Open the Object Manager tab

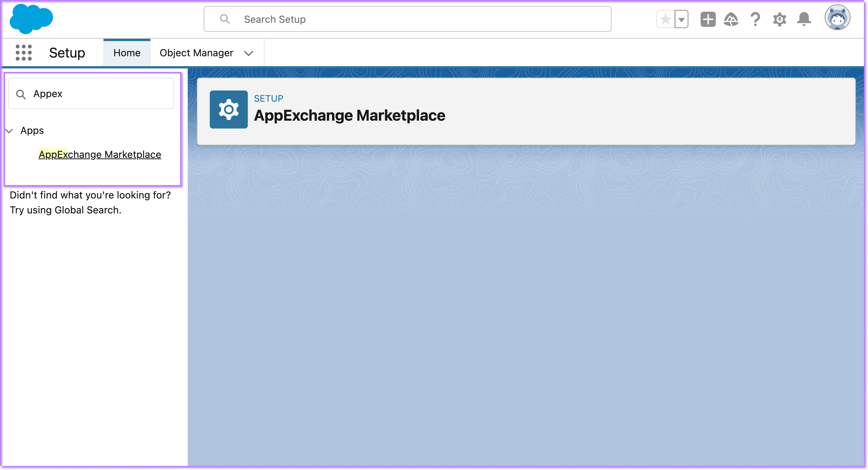(x=196, y=53)
